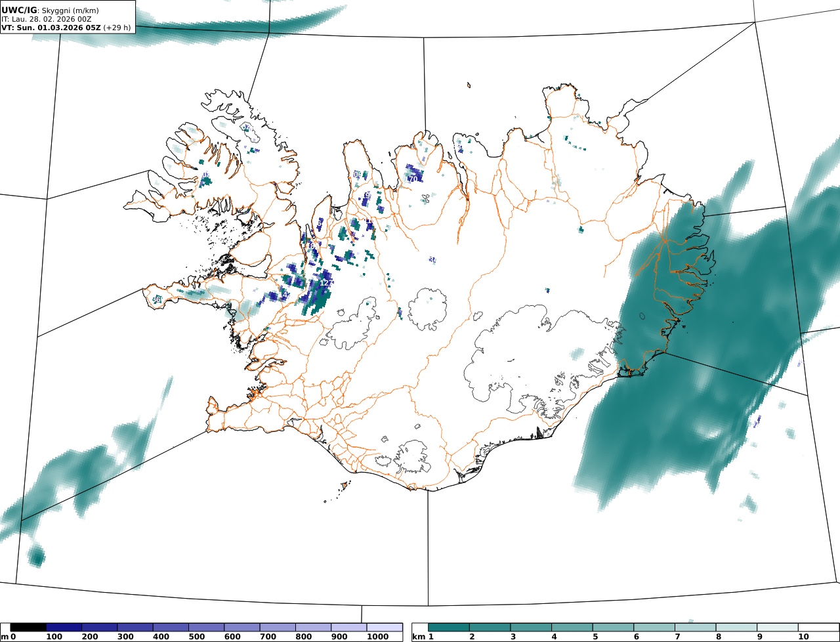Select the white swatch past 10 km
The width and height of the screenshot is (840, 642).
pyautogui.click(x=818, y=628)
